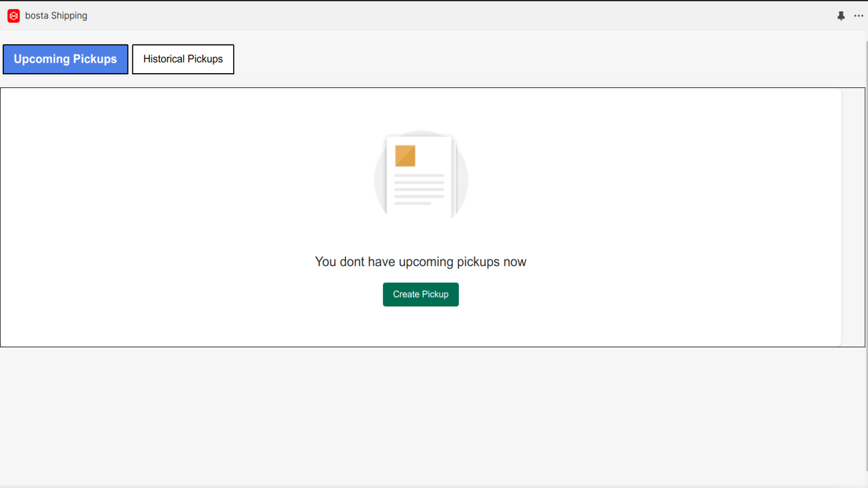Pin the bosta Shipping app
Image resolution: width=868 pixels, height=488 pixels.
pos(841,16)
